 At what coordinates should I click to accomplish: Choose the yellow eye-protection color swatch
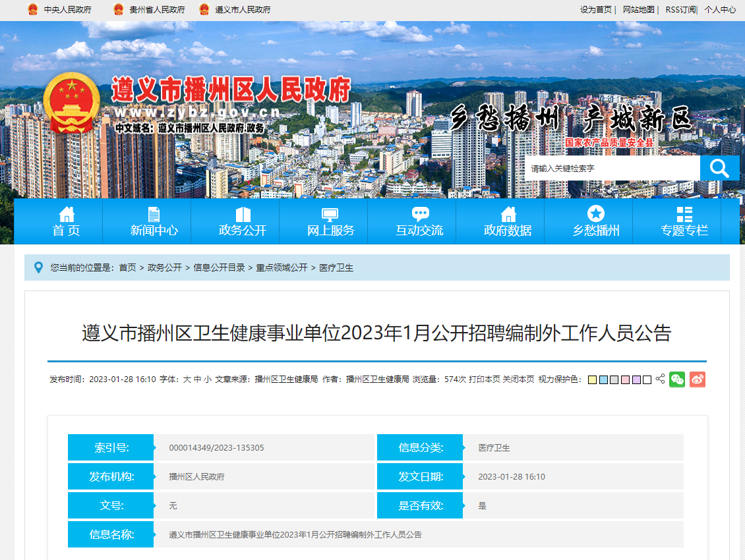pos(592,380)
